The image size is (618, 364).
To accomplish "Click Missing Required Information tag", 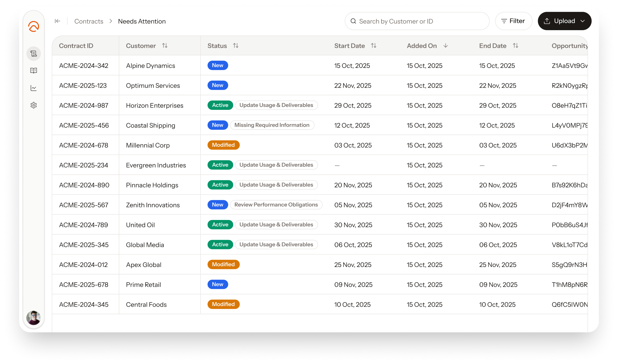I will (272, 125).
